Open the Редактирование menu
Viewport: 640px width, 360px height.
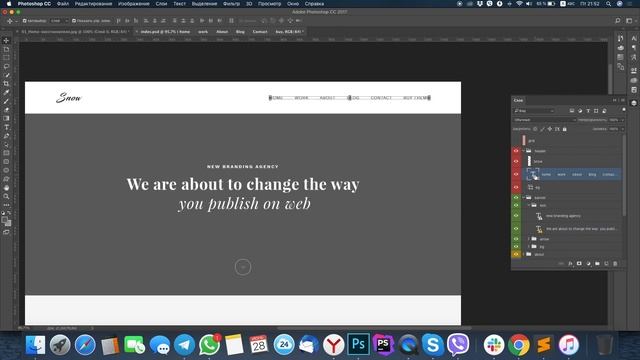pos(93,4)
